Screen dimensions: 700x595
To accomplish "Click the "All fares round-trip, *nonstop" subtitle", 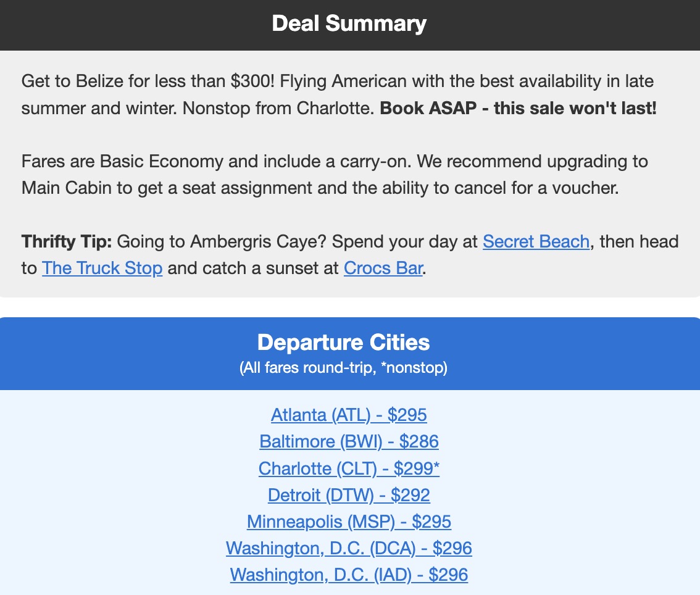I will (x=343, y=368).
